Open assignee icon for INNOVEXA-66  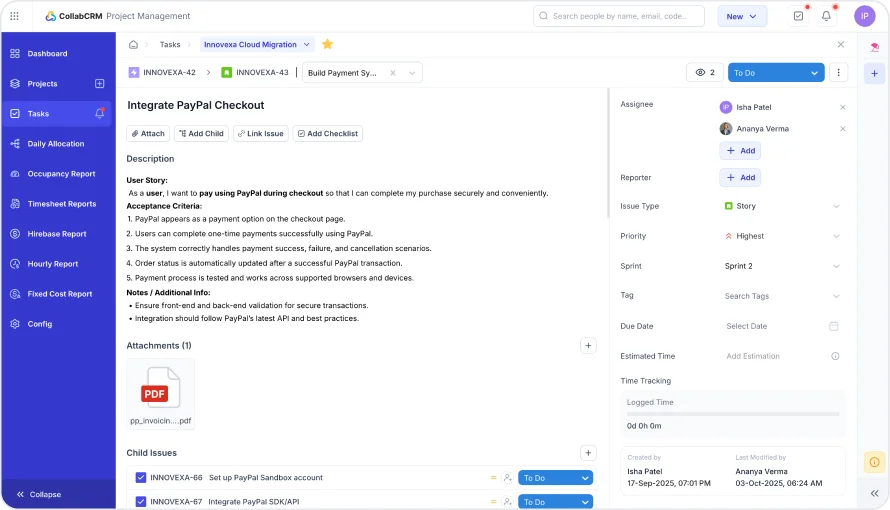pyautogui.click(x=507, y=478)
